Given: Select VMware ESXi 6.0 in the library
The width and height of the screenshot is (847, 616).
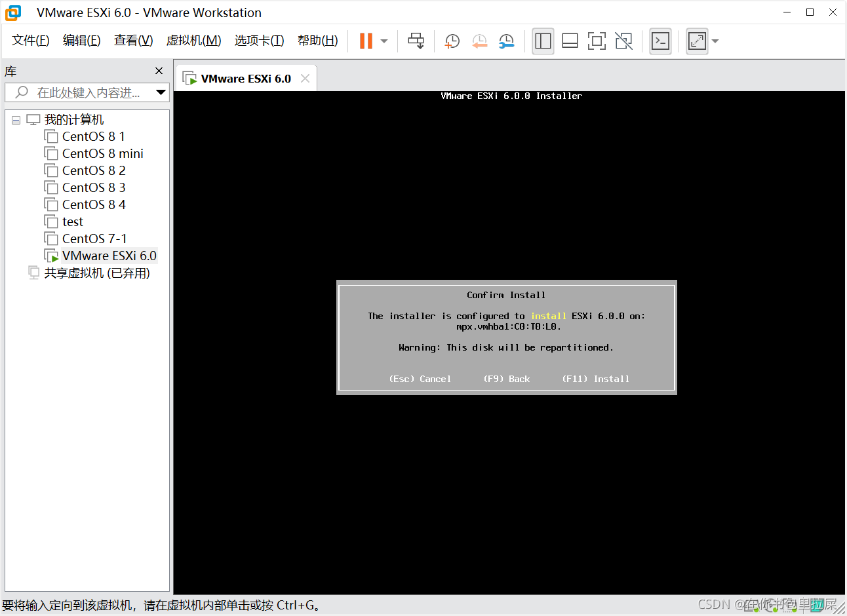Looking at the screenshot, I should tap(109, 256).
